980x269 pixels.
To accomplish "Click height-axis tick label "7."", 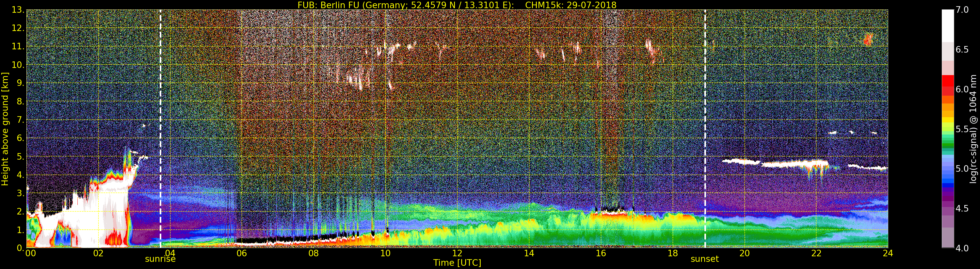I will pyautogui.click(x=20, y=120).
